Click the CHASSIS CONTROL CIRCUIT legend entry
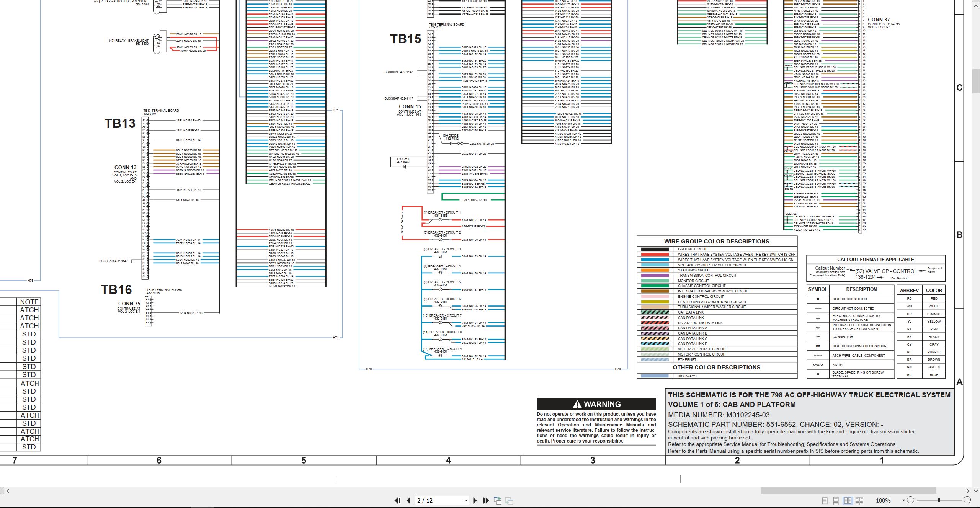 [702, 286]
